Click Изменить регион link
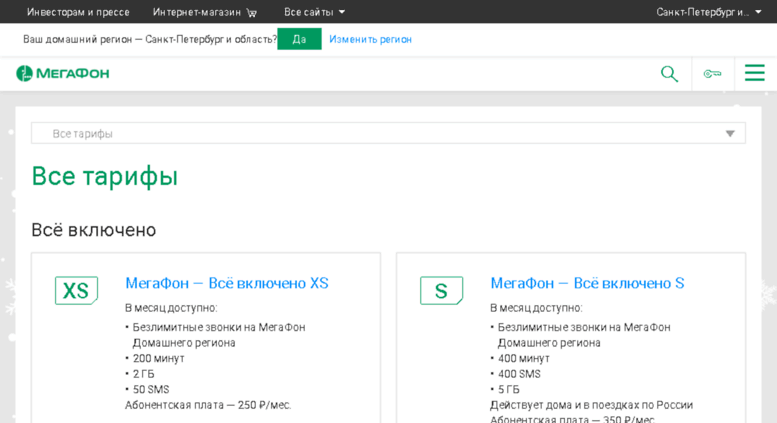777x423 pixels. (x=370, y=39)
